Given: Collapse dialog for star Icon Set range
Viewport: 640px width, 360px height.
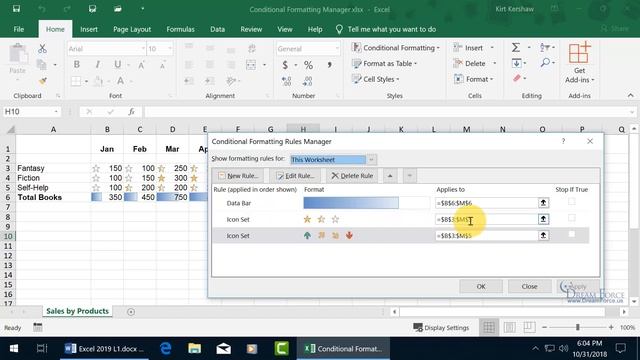Looking at the screenshot, I should click(x=543, y=219).
